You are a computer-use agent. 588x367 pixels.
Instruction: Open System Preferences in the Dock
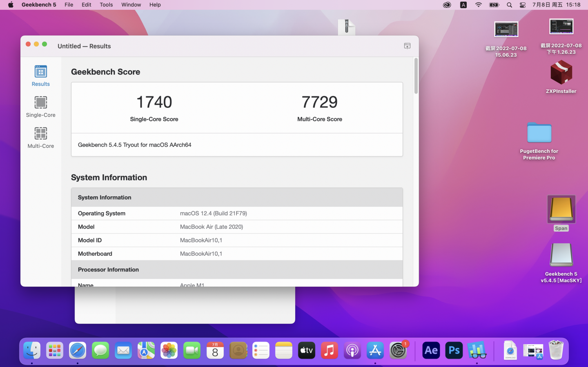(x=398, y=350)
